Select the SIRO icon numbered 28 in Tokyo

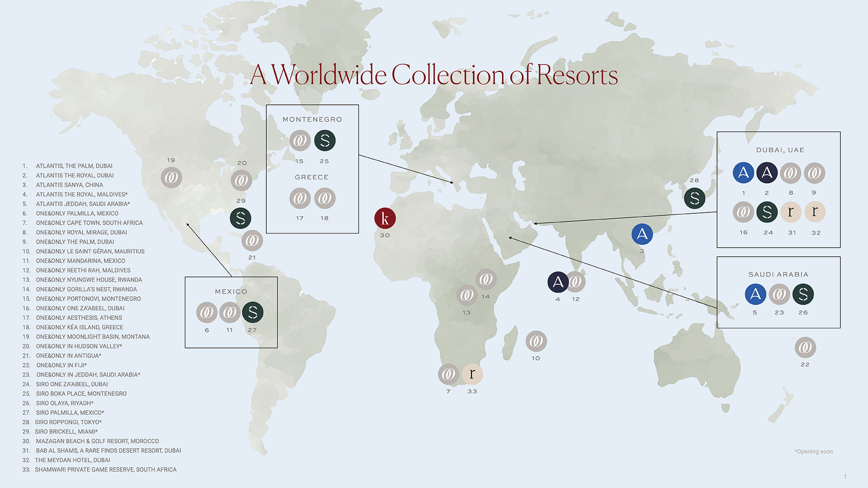[x=694, y=198]
